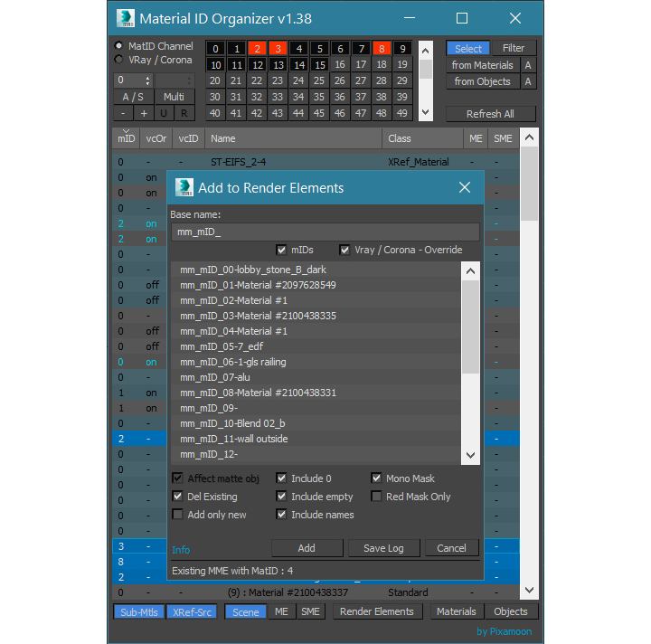
Task: Uncheck the Mono Mask checkbox
Action: (376, 478)
